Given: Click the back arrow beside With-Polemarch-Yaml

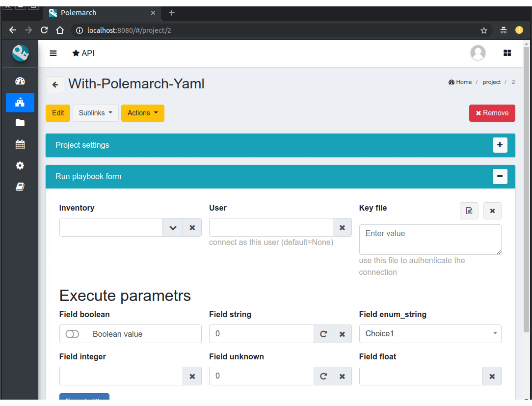Looking at the screenshot, I should pyautogui.click(x=55, y=84).
